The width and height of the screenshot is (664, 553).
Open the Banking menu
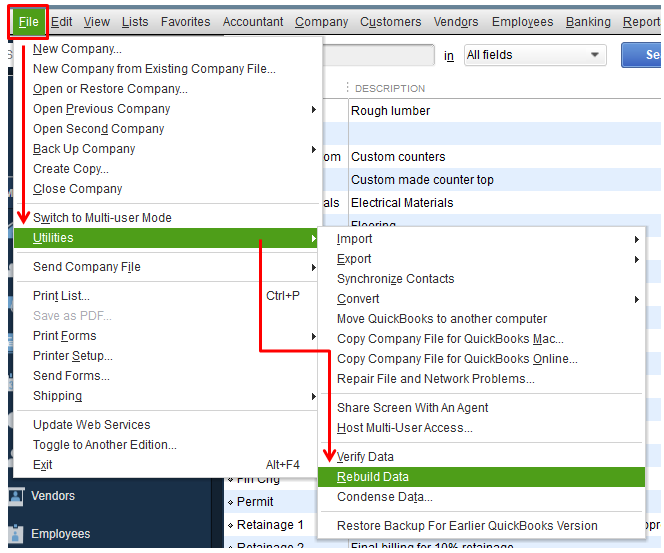coord(588,22)
